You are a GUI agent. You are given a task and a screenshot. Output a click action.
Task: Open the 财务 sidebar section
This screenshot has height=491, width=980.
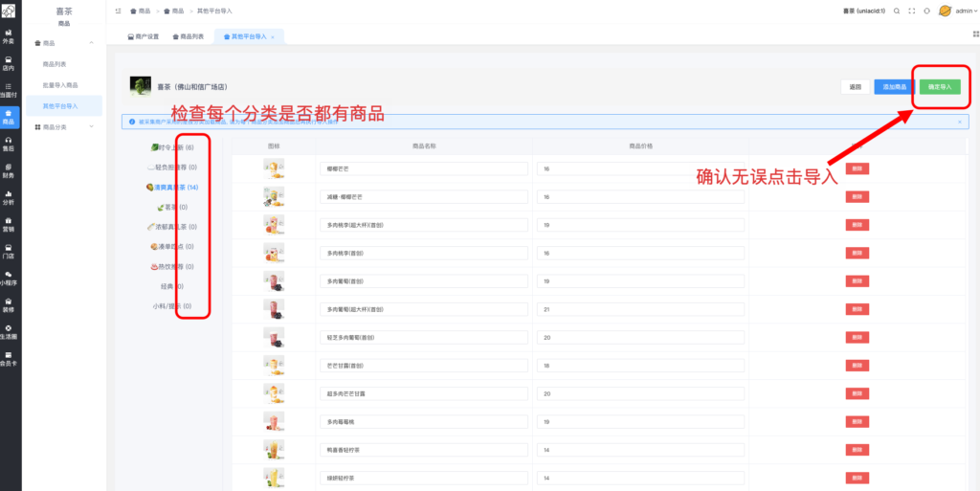8,170
